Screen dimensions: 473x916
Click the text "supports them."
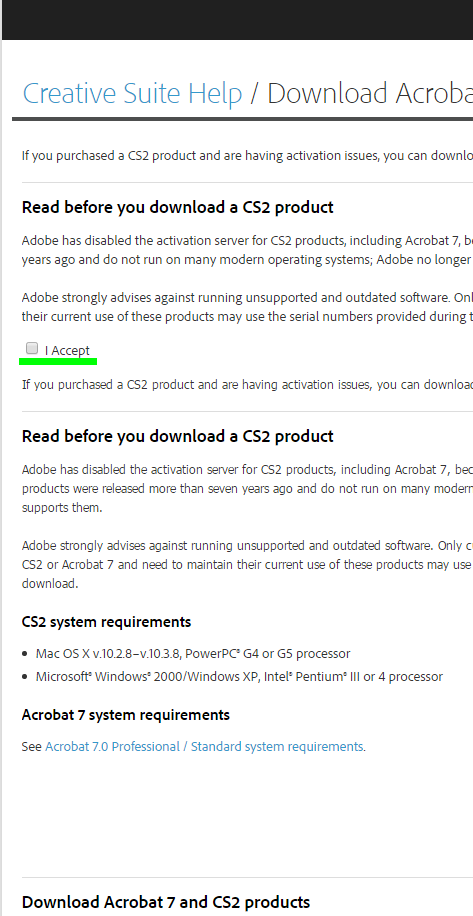pyautogui.click(x=62, y=508)
